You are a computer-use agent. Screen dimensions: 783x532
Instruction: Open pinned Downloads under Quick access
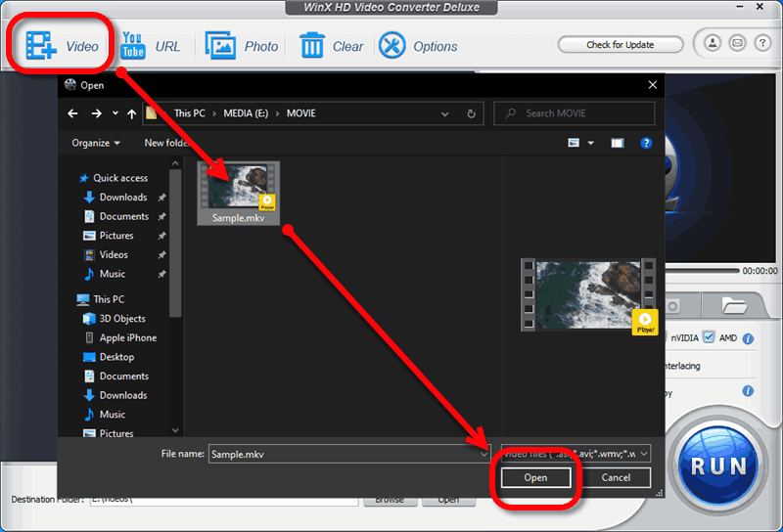115,198
